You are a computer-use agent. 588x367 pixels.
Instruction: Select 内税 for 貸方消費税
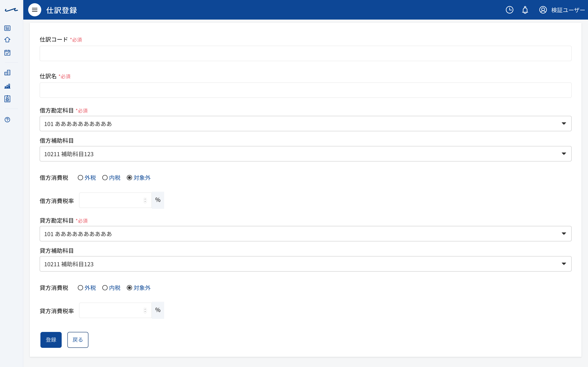[x=111, y=288]
